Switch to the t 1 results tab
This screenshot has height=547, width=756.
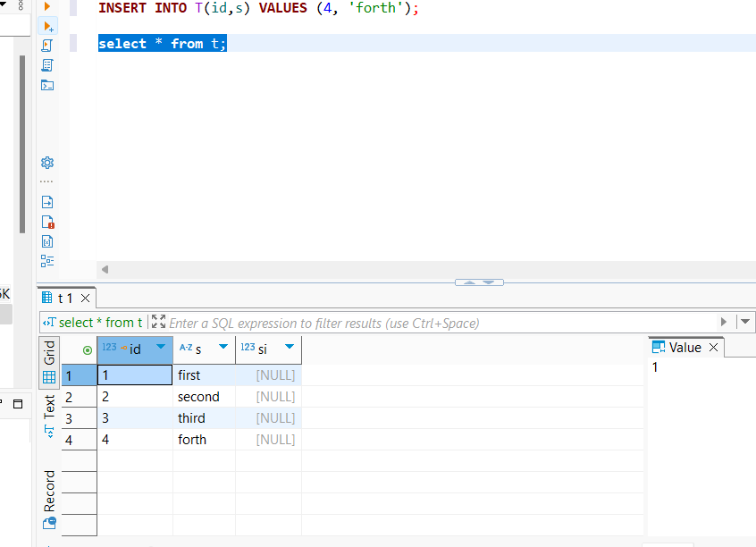coord(65,299)
